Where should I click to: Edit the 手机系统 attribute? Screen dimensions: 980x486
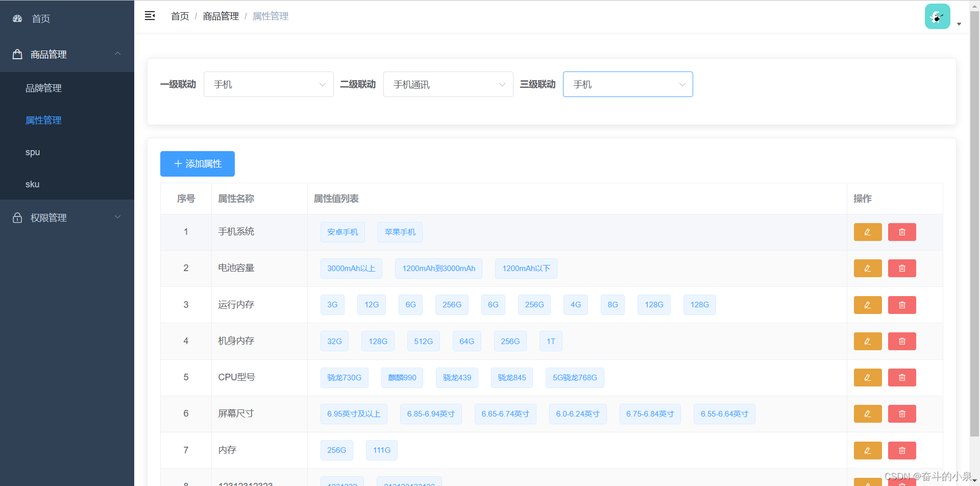868,232
